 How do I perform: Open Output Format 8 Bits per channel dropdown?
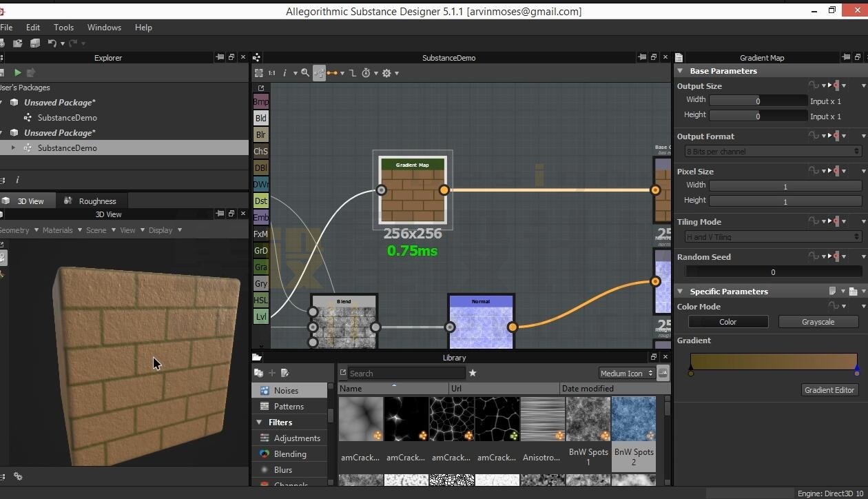[773, 152]
